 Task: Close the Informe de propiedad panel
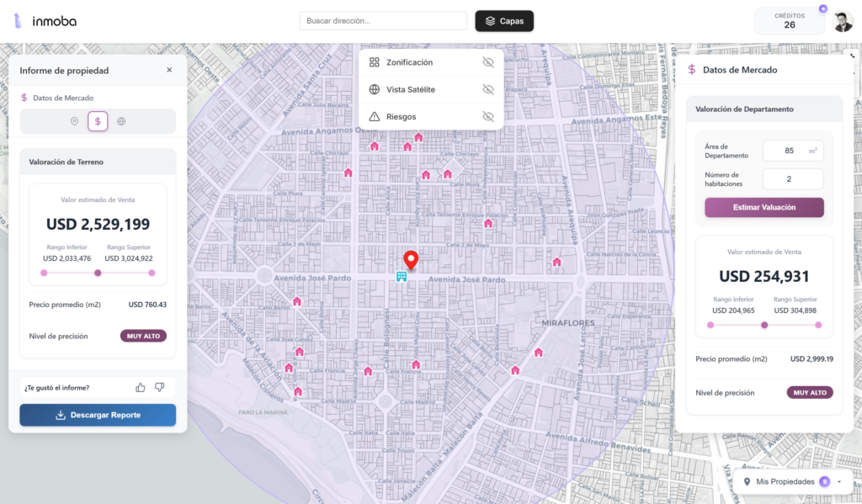coord(169,70)
